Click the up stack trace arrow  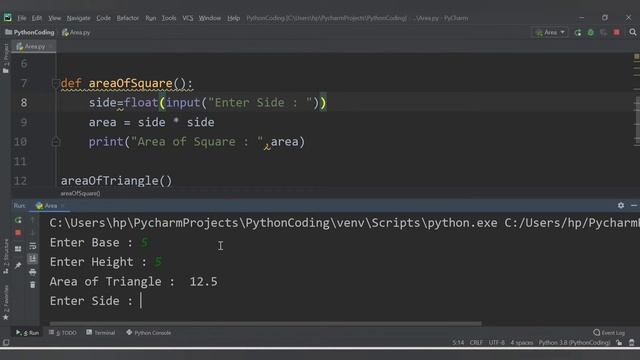click(33, 220)
